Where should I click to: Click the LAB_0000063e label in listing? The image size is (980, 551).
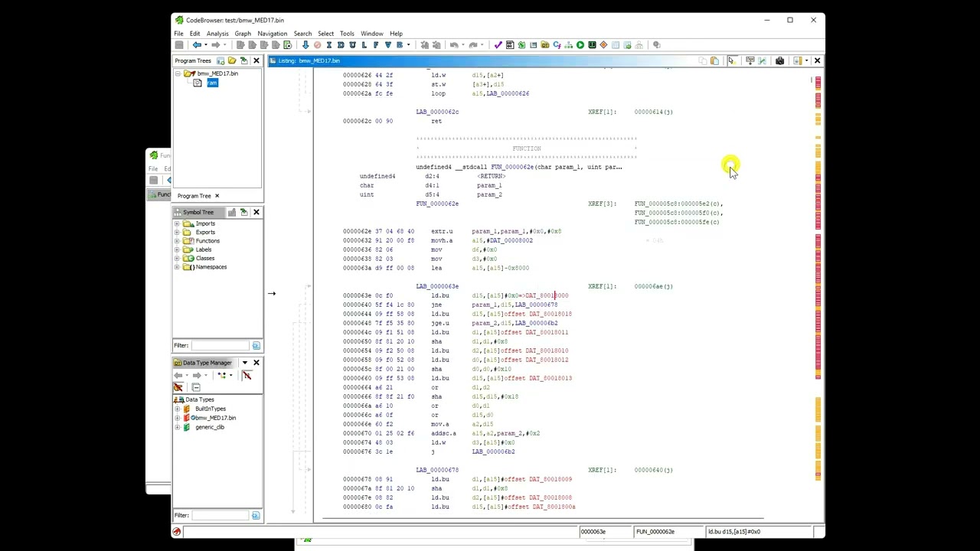coord(437,286)
